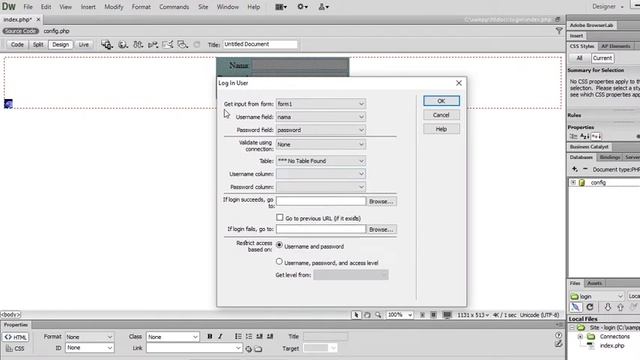Viewport: 640px width, 360px height.
Task: Toggle Italic formatting in Properties
Action: pyautogui.click(x=220, y=336)
